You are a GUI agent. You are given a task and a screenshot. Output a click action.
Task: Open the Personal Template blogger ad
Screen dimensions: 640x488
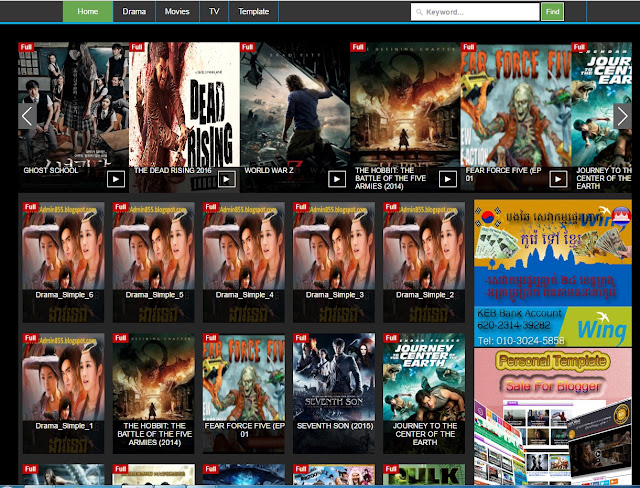coord(553,417)
